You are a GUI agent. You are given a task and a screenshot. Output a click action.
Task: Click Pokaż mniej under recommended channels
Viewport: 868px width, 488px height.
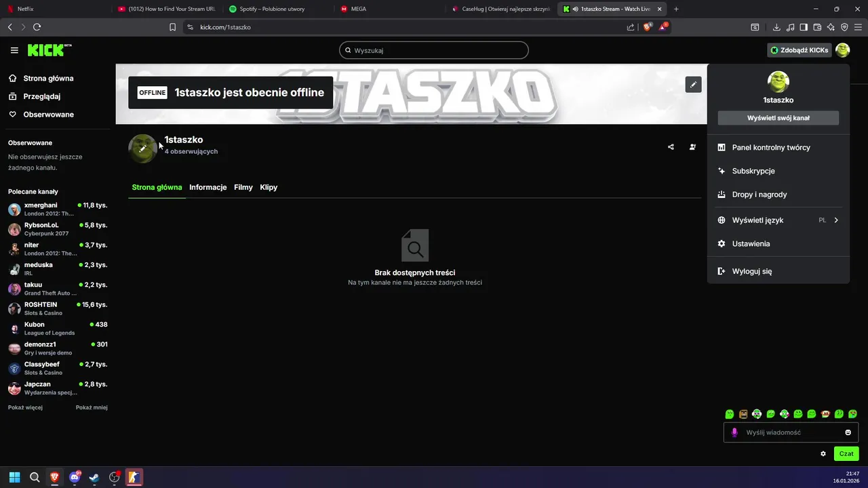click(x=92, y=407)
